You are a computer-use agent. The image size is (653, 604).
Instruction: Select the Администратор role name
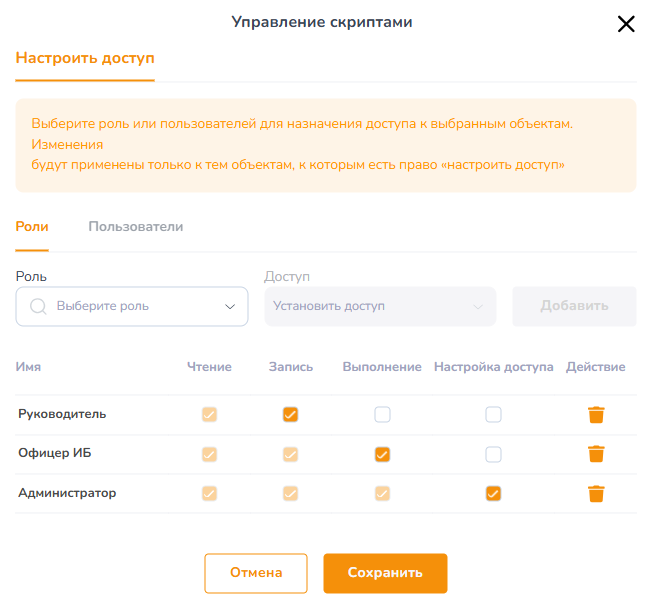coord(67,493)
